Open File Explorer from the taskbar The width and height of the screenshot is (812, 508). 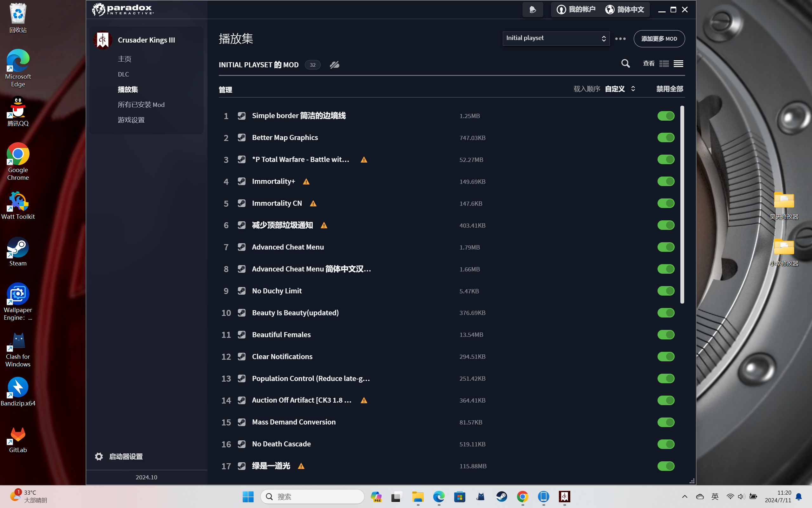[418, 497]
